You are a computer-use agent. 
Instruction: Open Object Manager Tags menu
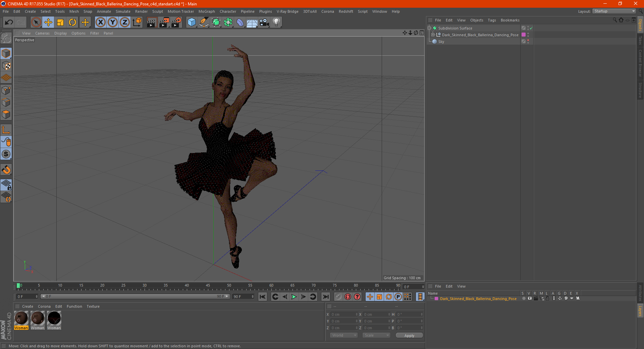tap(492, 20)
